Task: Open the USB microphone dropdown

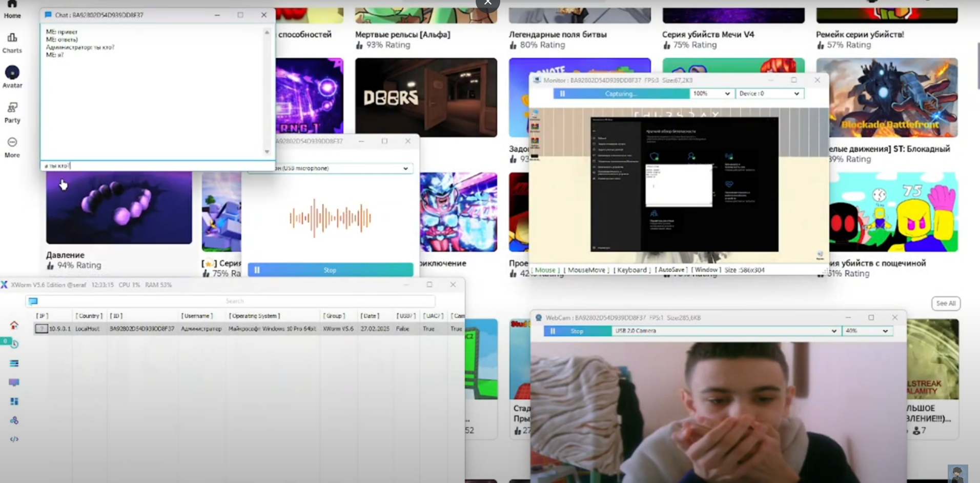Action: [x=330, y=168]
